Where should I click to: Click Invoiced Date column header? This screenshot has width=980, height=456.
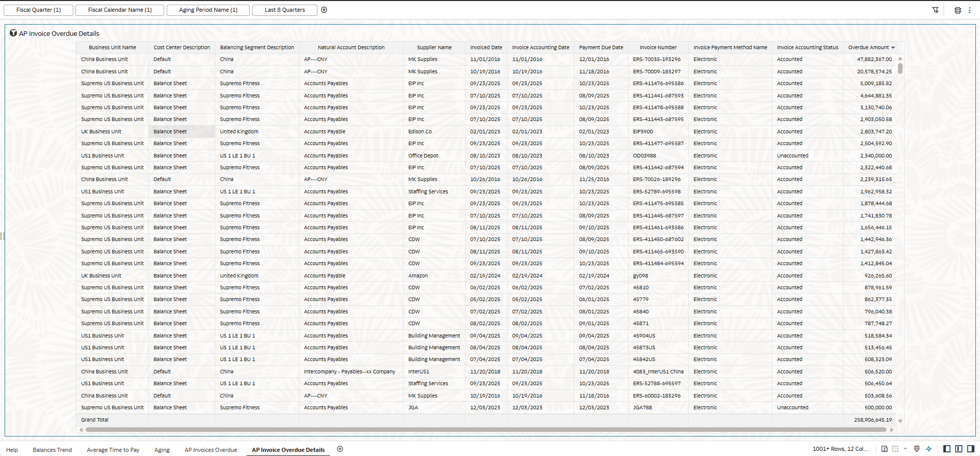pos(486,47)
